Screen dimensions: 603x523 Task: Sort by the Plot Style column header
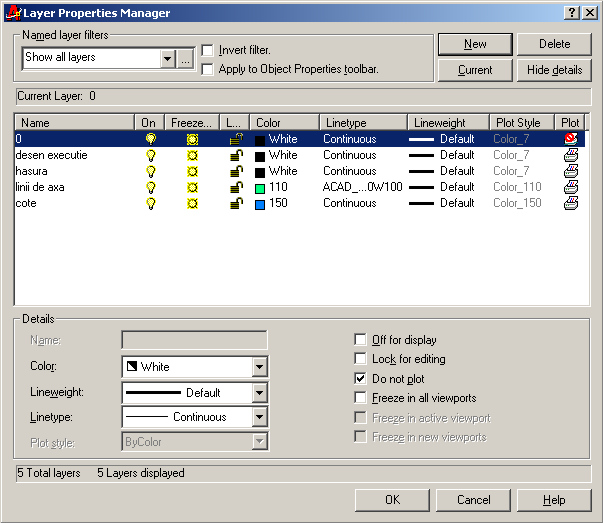click(x=522, y=123)
